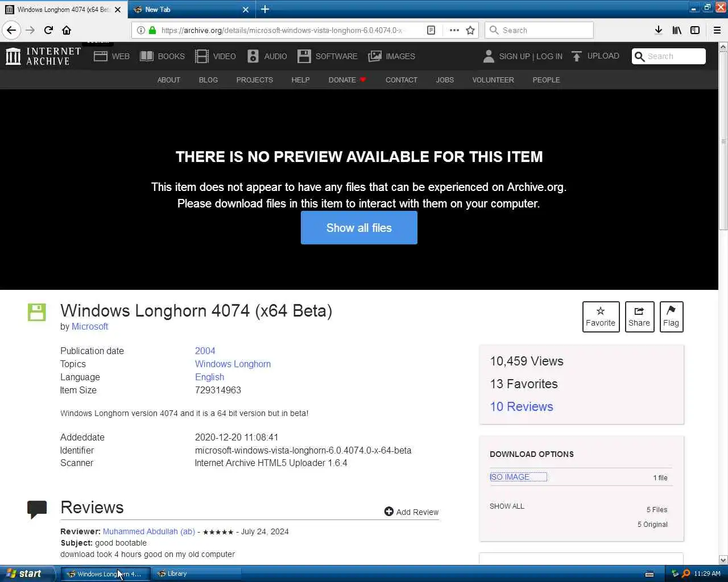This screenshot has width=728, height=582.
Task: Click the browser forward arrow
Action: (x=30, y=30)
